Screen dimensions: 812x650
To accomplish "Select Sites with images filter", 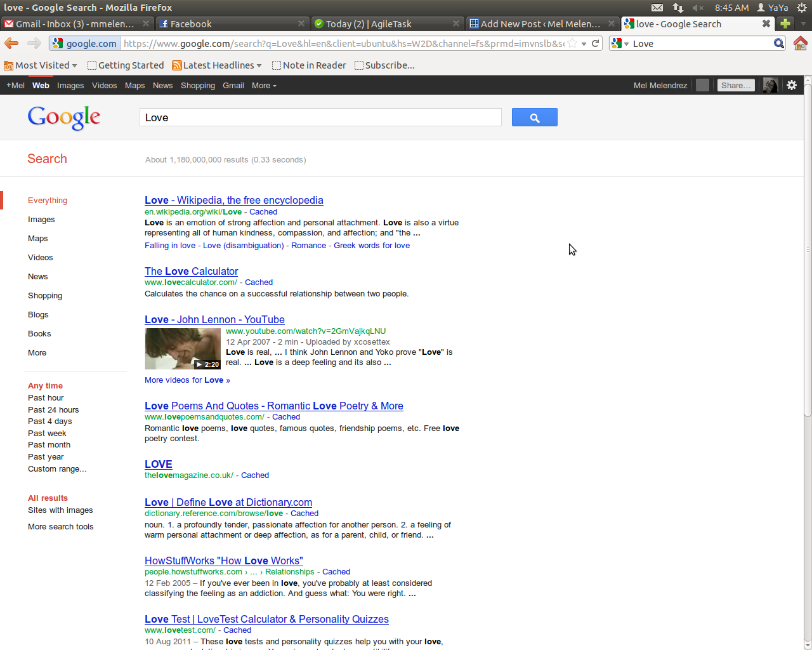I will coord(60,510).
